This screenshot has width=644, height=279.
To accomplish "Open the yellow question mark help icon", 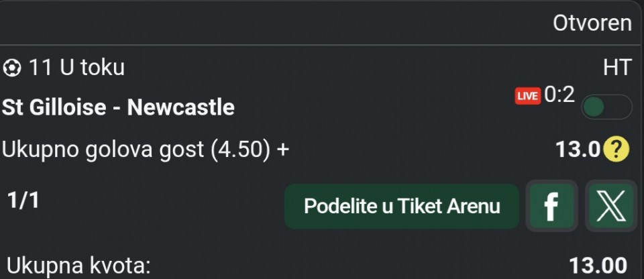I will click(616, 150).
